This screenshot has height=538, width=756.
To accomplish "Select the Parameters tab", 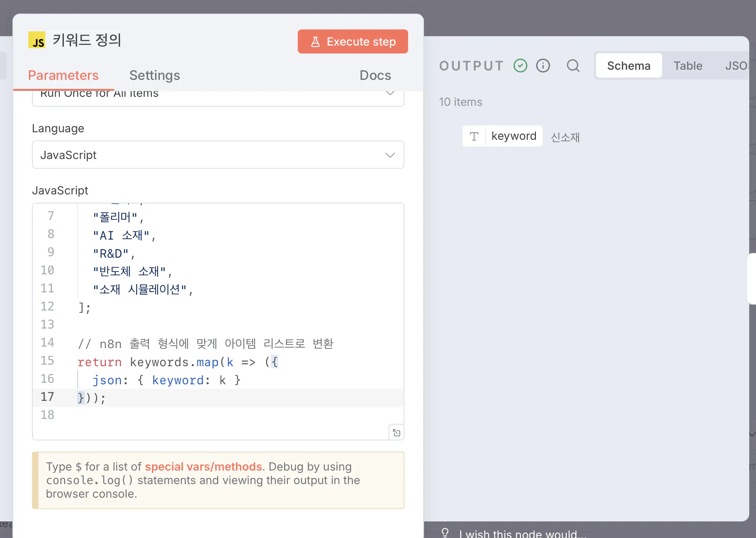I will pos(63,75).
